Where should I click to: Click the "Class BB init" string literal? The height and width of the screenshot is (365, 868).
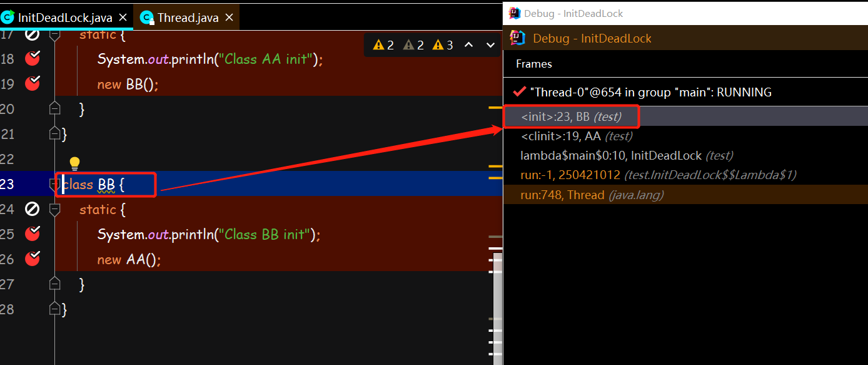pos(263,234)
